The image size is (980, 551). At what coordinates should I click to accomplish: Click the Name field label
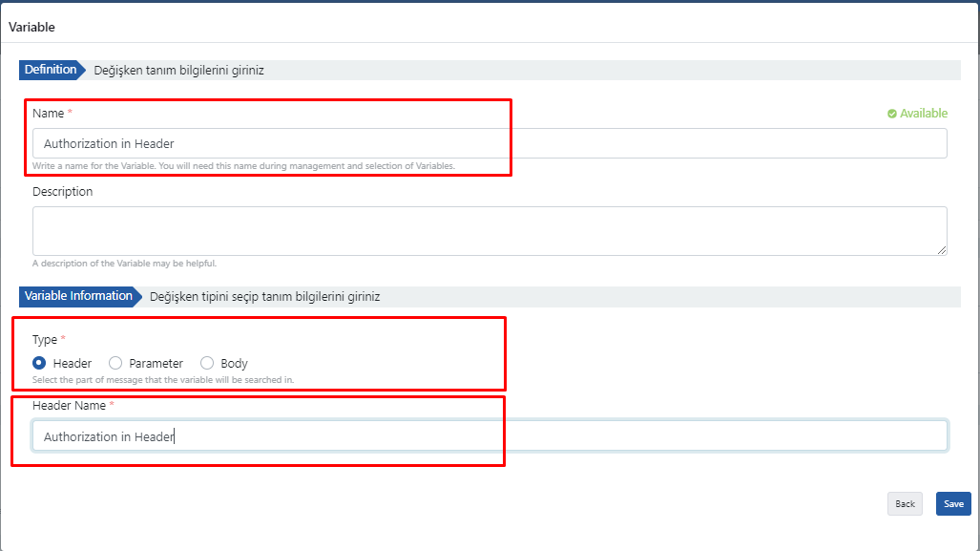point(48,114)
